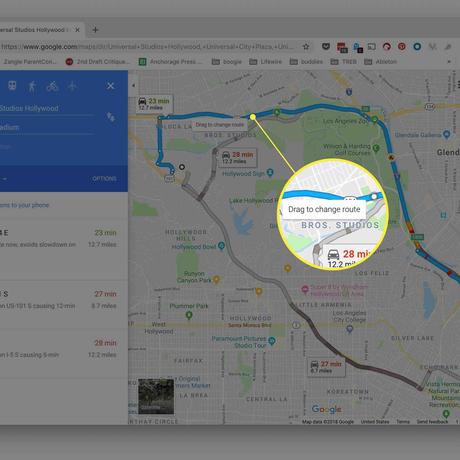The height and width of the screenshot is (460, 460).
Task: Click the starting point Studios Hollywood field
Action: (47, 108)
